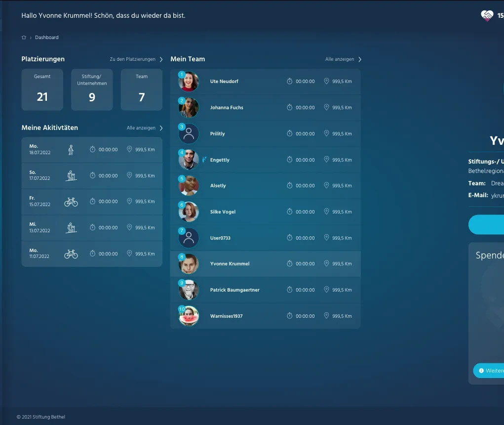Click the cycling icon on the 11.07.2022 entry
This screenshot has height=425, width=504.
pyautogui.click(x=71, y=254)
